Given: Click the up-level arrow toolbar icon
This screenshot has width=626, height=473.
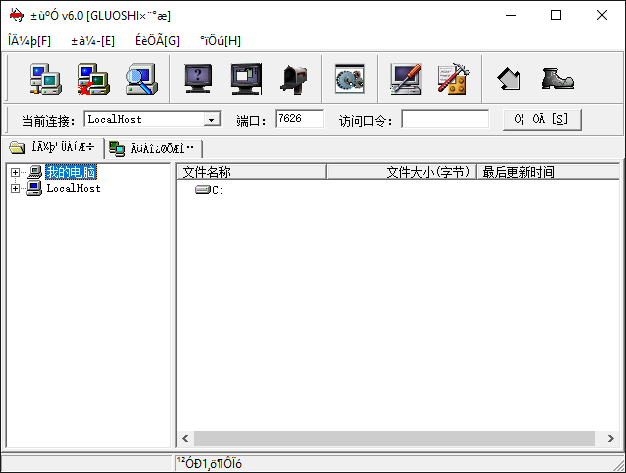Looking at the screenshot, I should pyautogui.click(x=509, y=78).
